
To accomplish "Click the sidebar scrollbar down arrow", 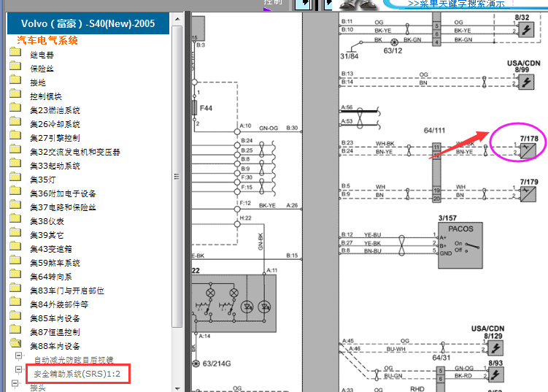I will [177, 388].
